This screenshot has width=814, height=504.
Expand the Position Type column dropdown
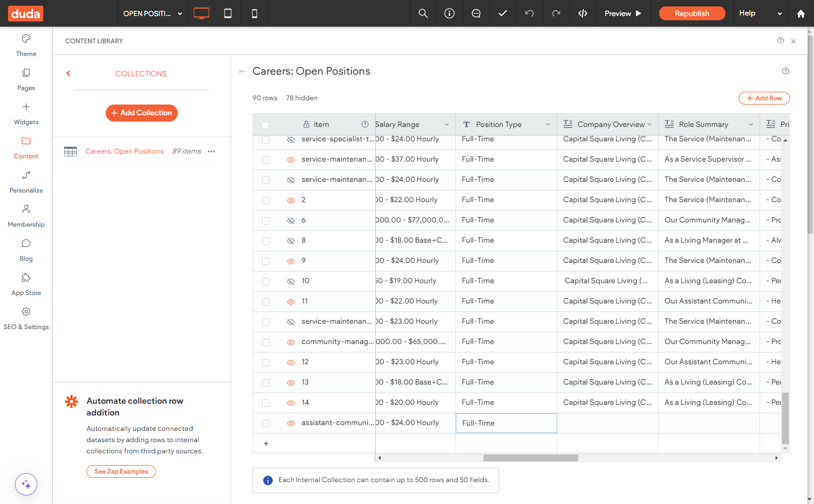pyautogui.click(x=548, y=124)
